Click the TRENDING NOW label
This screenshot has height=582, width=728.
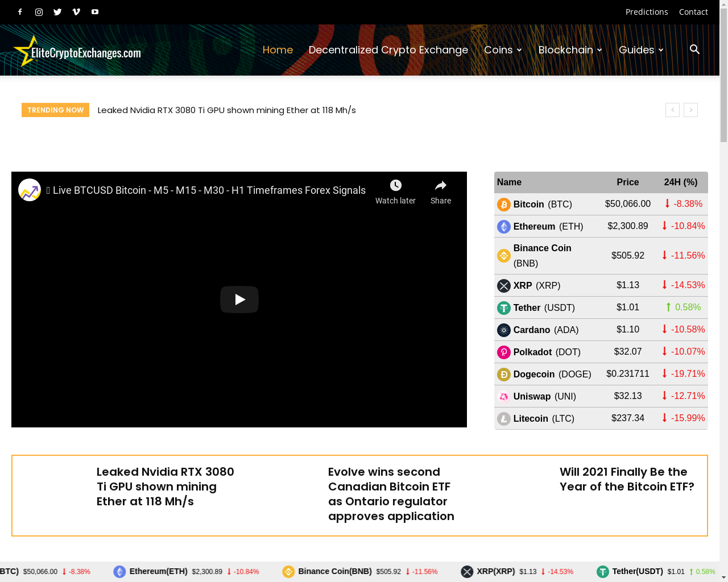(55, 110)
